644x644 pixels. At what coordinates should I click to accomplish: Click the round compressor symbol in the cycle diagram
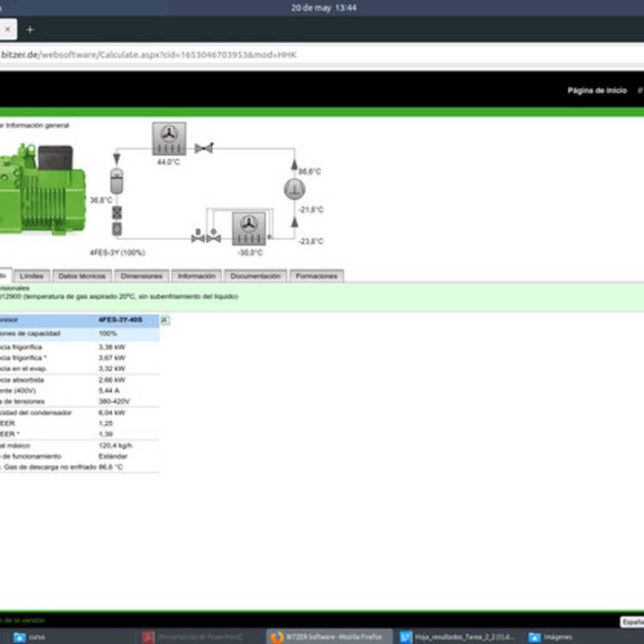(295, 190)
